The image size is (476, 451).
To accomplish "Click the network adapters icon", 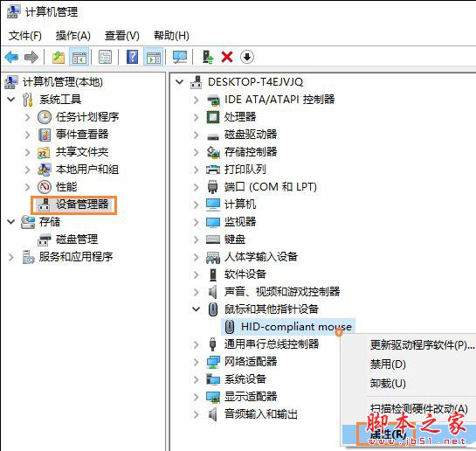I will 213,362.
